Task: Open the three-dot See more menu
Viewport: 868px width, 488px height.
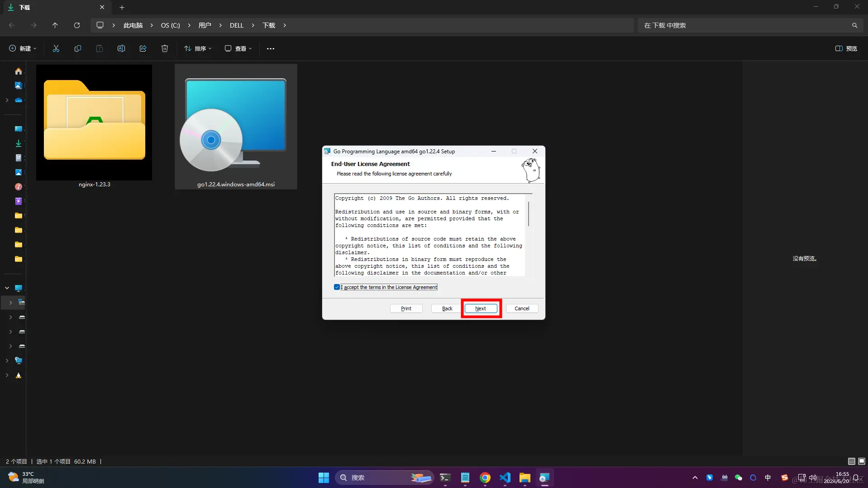Action: point(271,48)
